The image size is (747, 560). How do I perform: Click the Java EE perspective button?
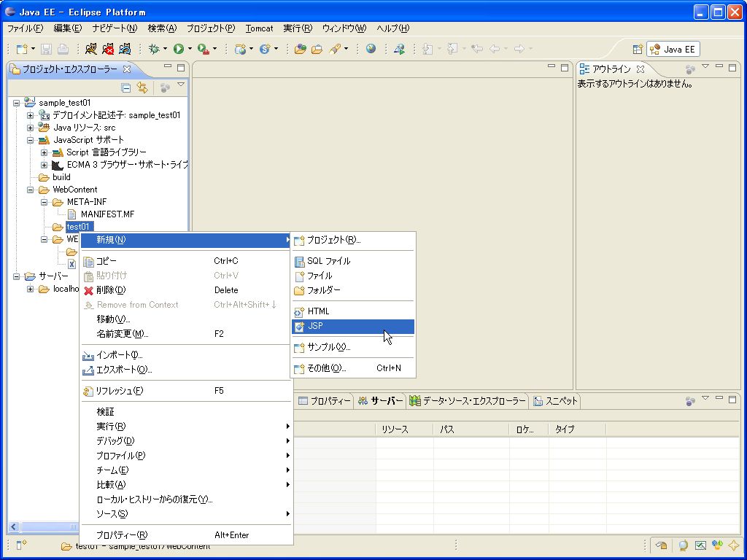click(x=673, y=49)
